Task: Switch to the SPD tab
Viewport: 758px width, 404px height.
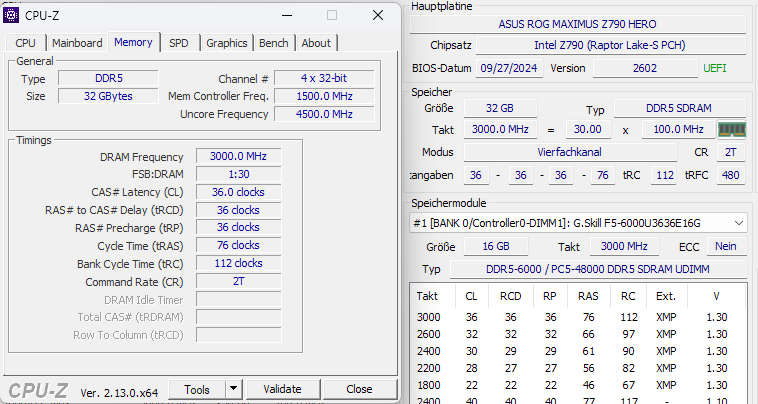Action: [x=179, y=43]
